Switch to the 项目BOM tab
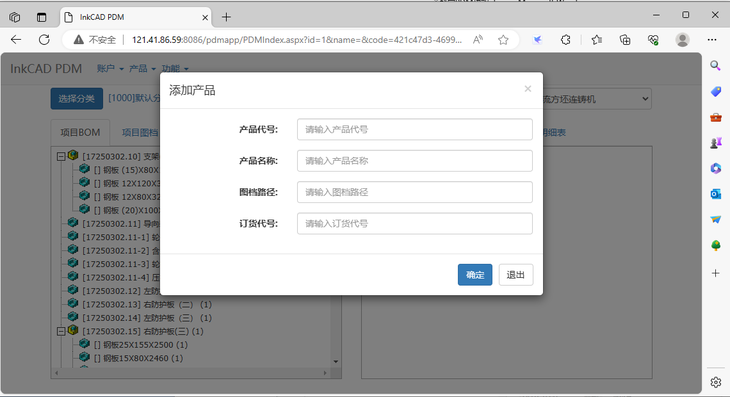This screenshot has height=397, width=730. point(80,133)
